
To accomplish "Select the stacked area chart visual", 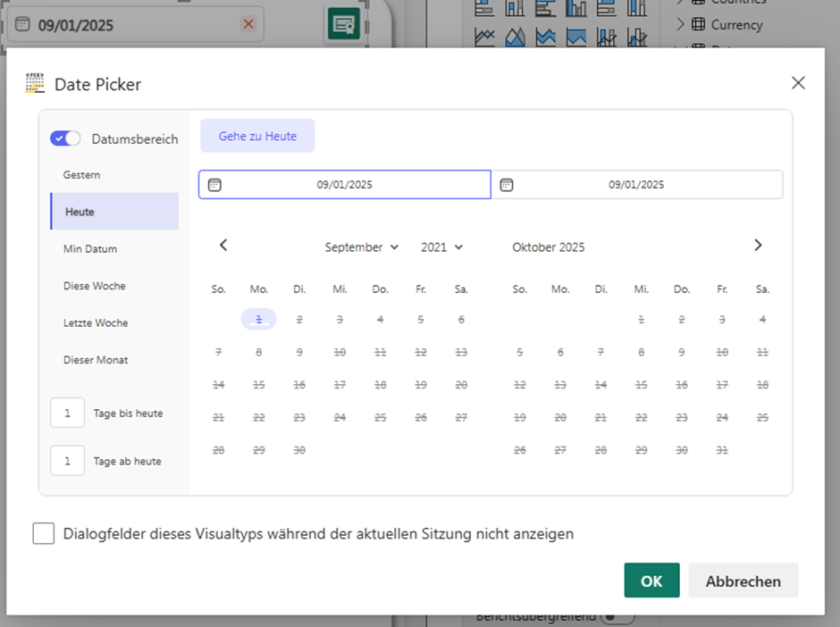I will (545, 37).
